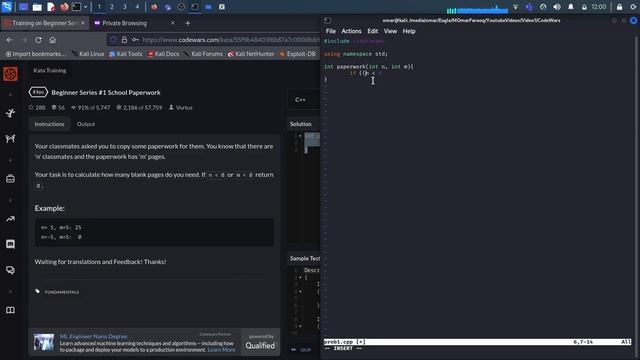Click the 8 kyu rank badge
640x360 pixels.
[x=38, y=92]
